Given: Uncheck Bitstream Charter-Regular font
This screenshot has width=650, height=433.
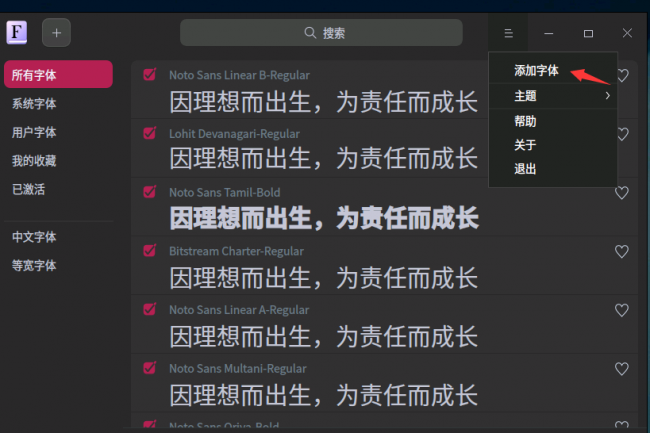Looking at the screenshot, I should click(149, 251).
